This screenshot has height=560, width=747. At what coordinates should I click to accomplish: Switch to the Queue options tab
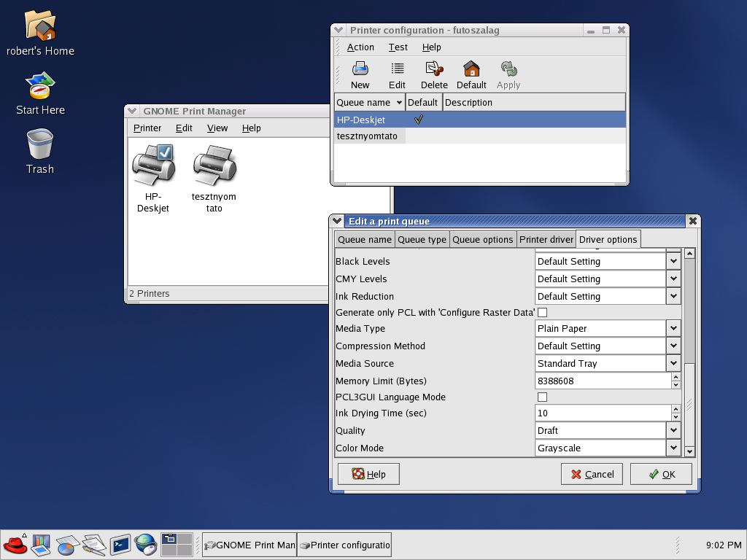(x=483, y=239)
